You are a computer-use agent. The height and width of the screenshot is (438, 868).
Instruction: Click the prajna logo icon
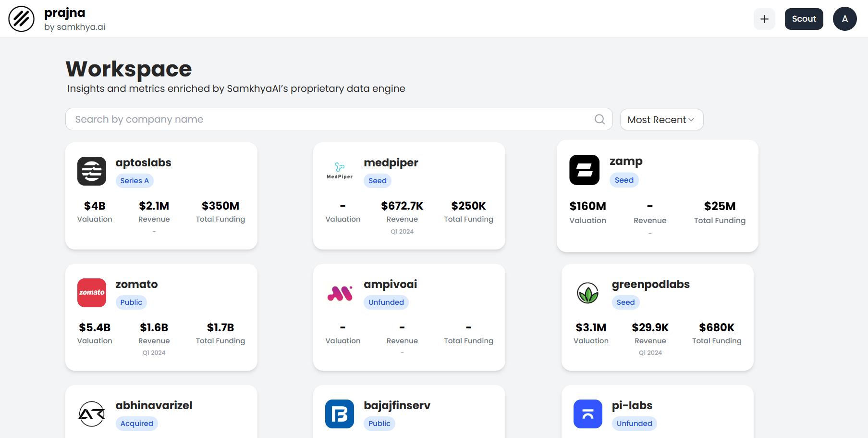pyautogui.click(x=21, y=19)
